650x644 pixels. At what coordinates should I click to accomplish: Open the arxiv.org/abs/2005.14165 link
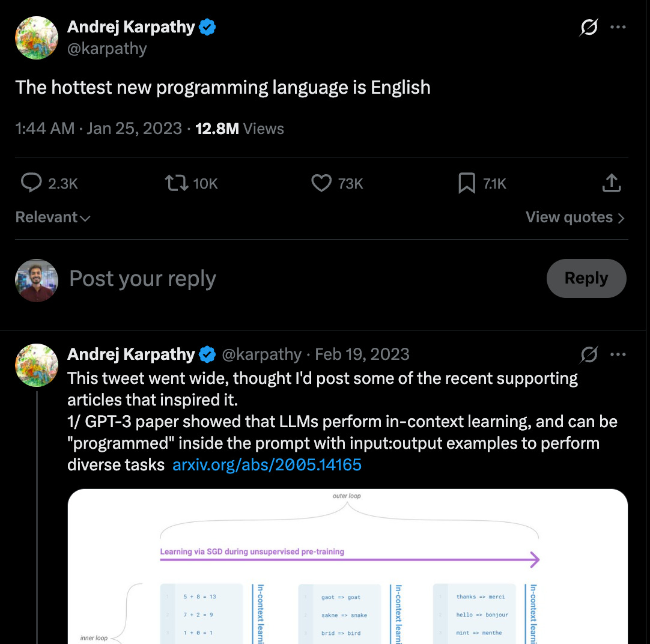(267, 464)
